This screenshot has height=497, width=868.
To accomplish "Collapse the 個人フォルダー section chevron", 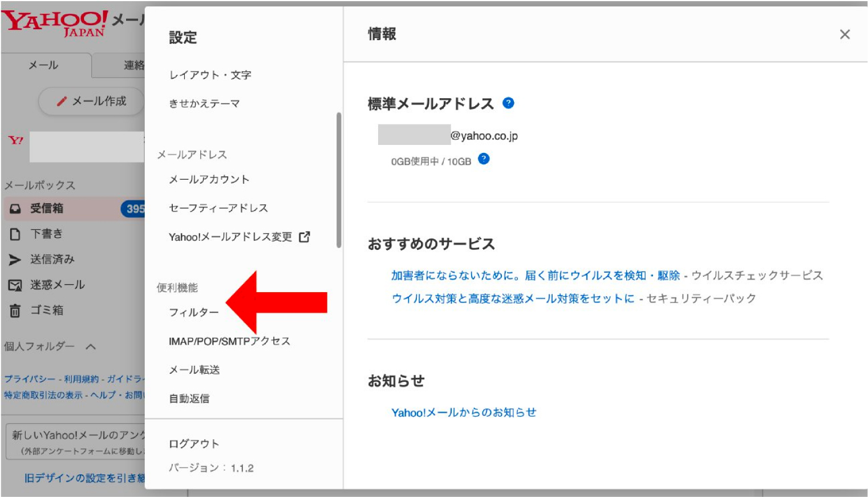I will click(91, 346).
